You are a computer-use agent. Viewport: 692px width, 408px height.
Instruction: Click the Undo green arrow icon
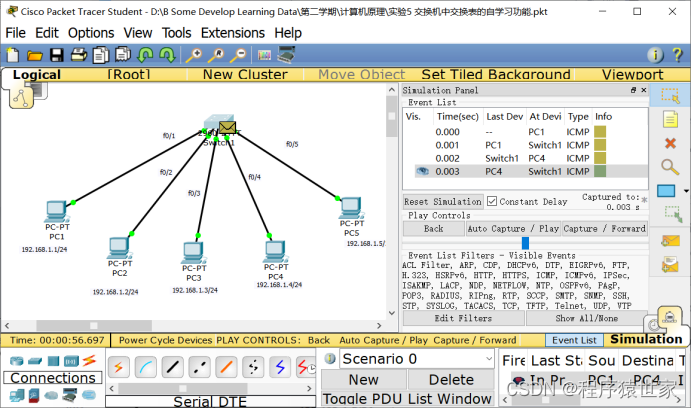(x=145, y=55)
